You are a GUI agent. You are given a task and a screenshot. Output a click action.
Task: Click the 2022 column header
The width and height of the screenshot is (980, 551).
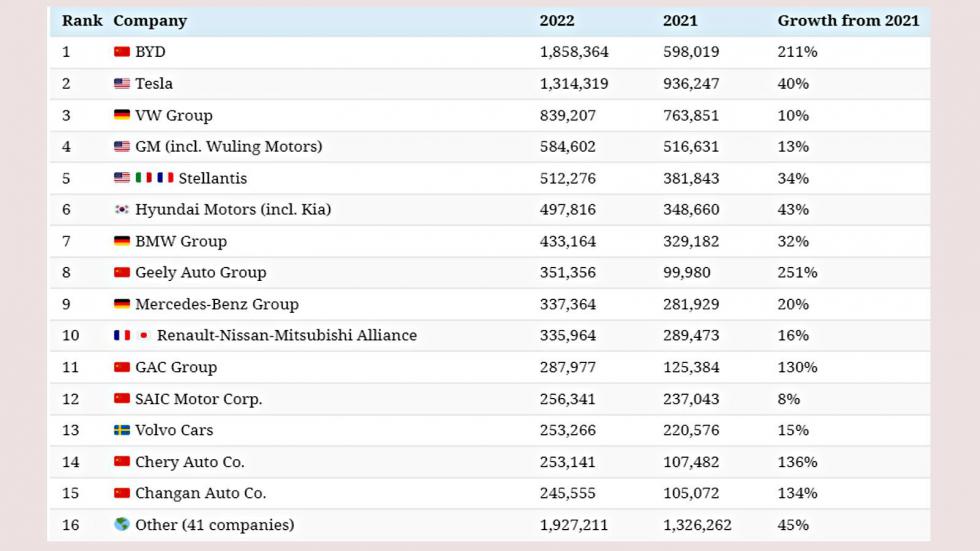tap(557, 21)
